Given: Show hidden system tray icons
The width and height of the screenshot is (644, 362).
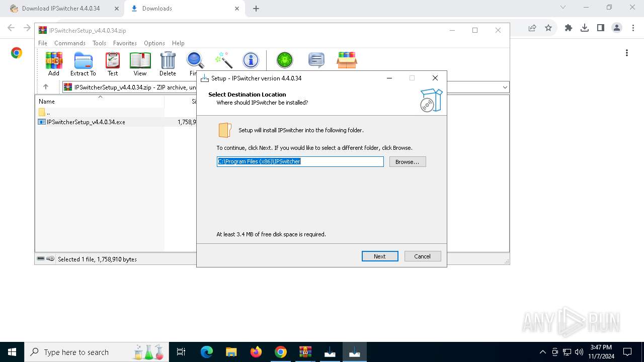Looking at the screenshot, I should pos(542,352).
